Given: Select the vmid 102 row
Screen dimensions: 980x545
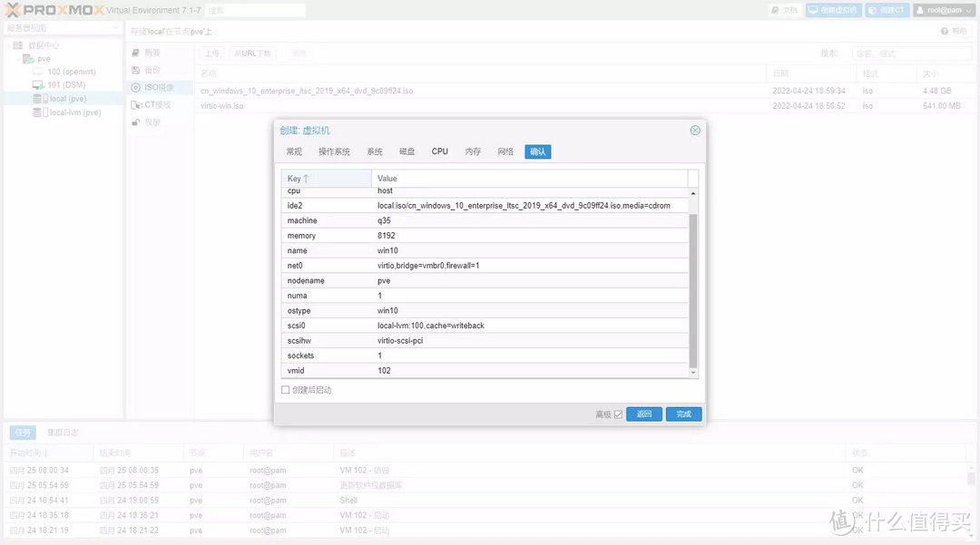Looking at the screenshot, I should coord(485,370).
